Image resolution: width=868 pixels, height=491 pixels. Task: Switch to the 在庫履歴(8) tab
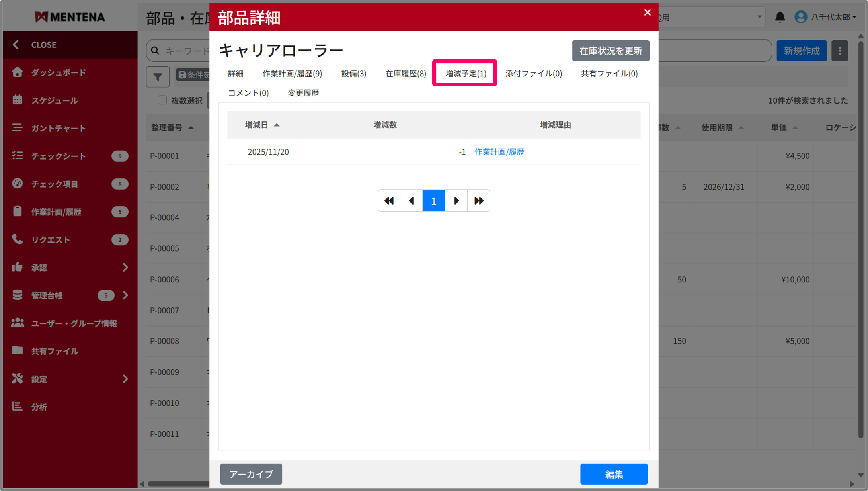[x=406, y=74]
